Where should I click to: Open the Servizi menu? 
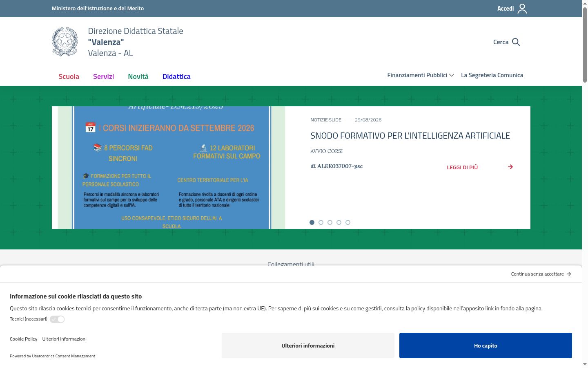point(104,76)
